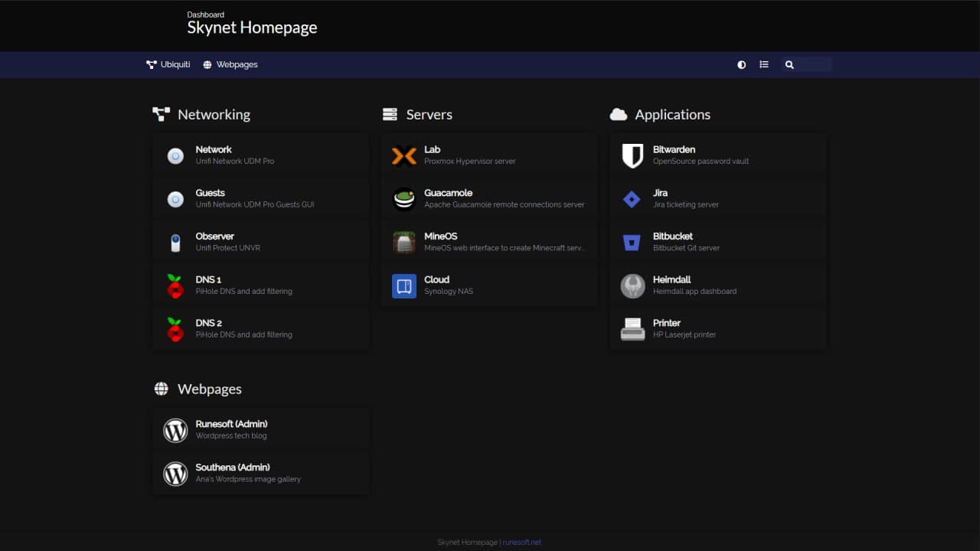Click the DNS 1 Pi-hole raspberry icon
The image size is (980, 551).
(175, 286)
